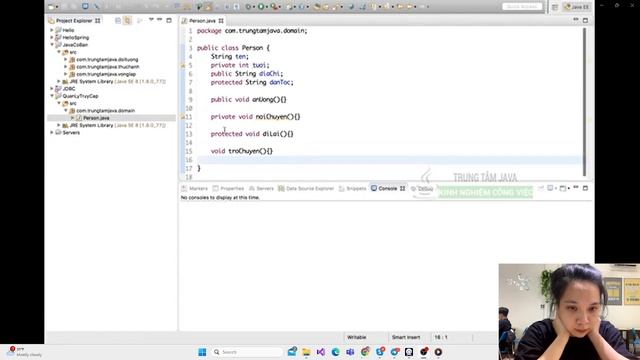Collapse All in Project Explorer toolbar

pos(118,20)
